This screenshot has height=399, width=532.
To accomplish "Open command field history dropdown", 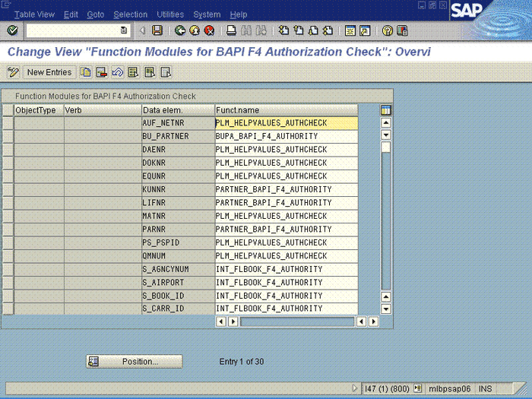I will pyautogui.click(x=123, y=30).
